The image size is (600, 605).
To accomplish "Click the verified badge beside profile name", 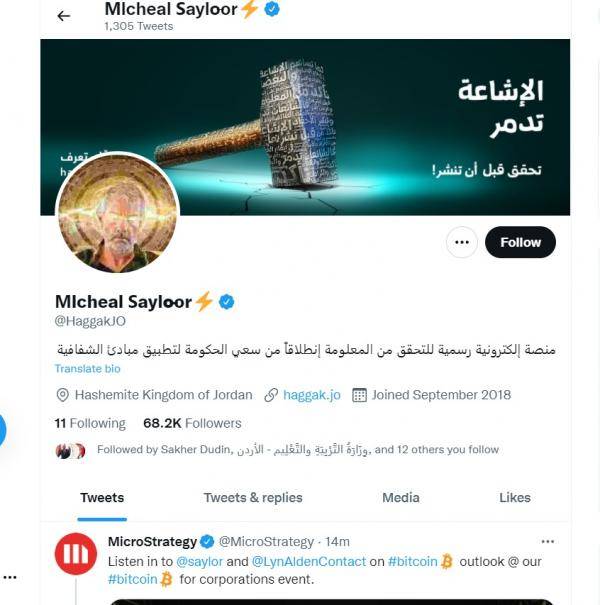I will (226, 302).
